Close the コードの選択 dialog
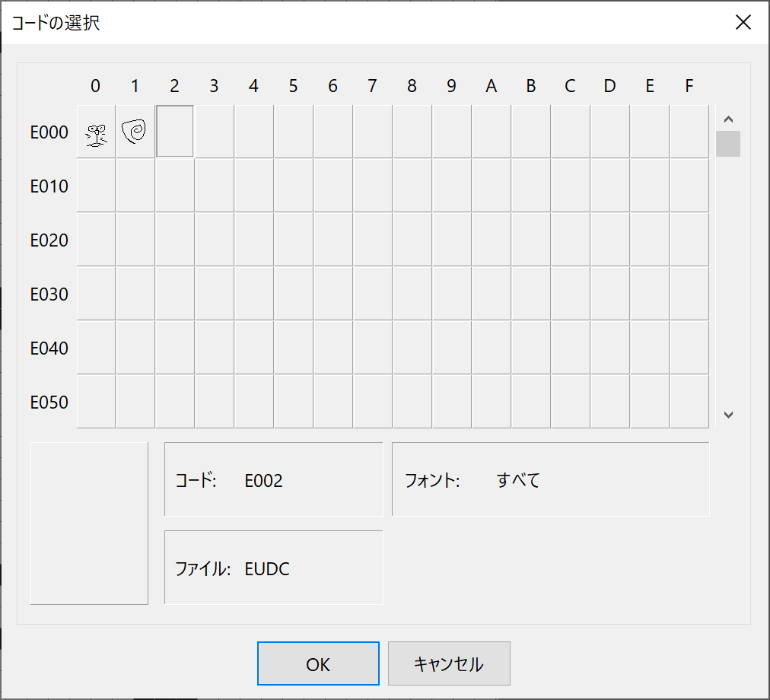Image resolution: width=770 pixels, height=700 pixels. (743, 22)
